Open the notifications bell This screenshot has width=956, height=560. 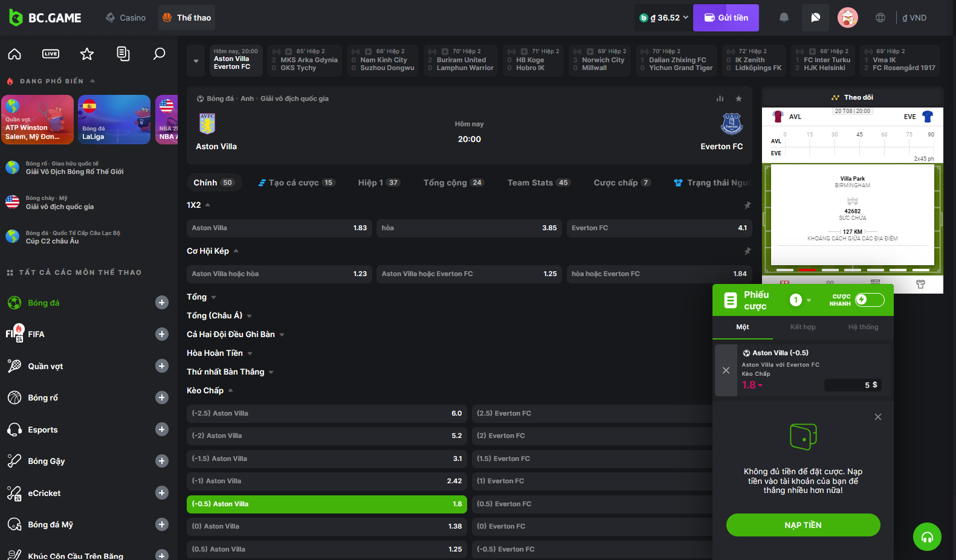pos(784,18)
